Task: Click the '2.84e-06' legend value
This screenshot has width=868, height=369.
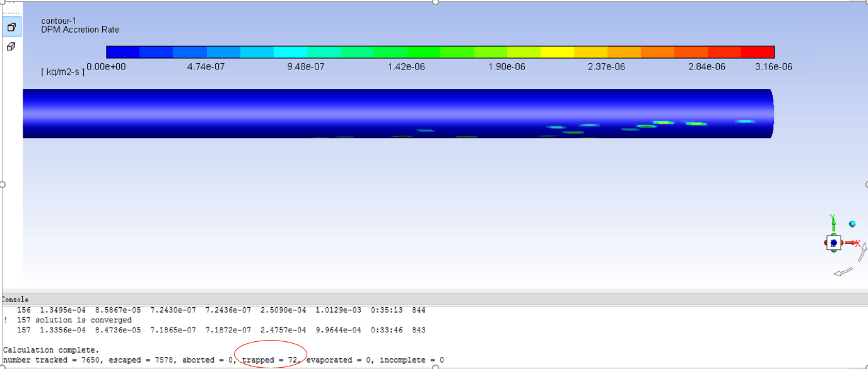Action: pos(707,66)
